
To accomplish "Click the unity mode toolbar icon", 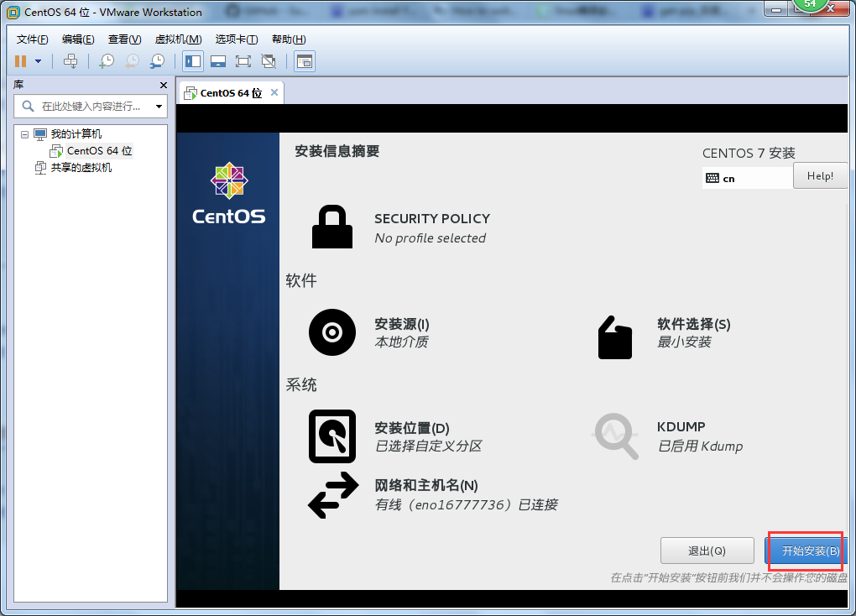I will pos(269,61).
